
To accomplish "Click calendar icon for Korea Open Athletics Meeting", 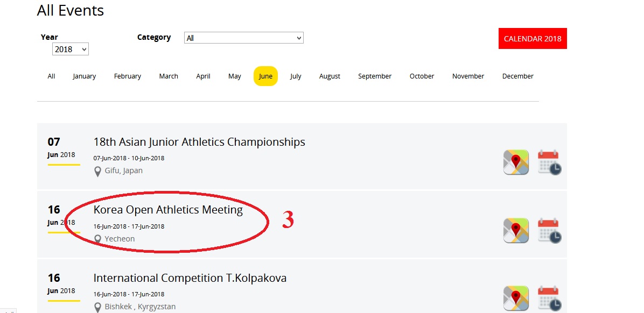I will pos(549,230).
